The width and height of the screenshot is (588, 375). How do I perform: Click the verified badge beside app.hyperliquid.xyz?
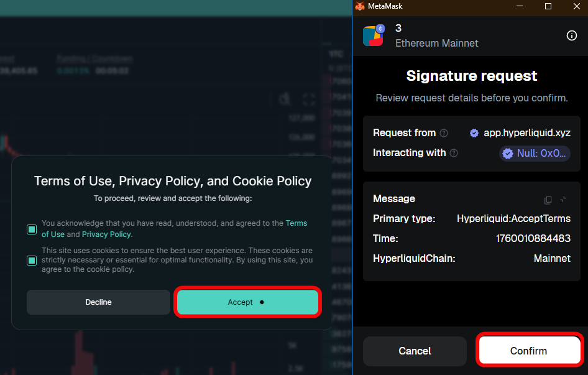[x=474, y=133]
